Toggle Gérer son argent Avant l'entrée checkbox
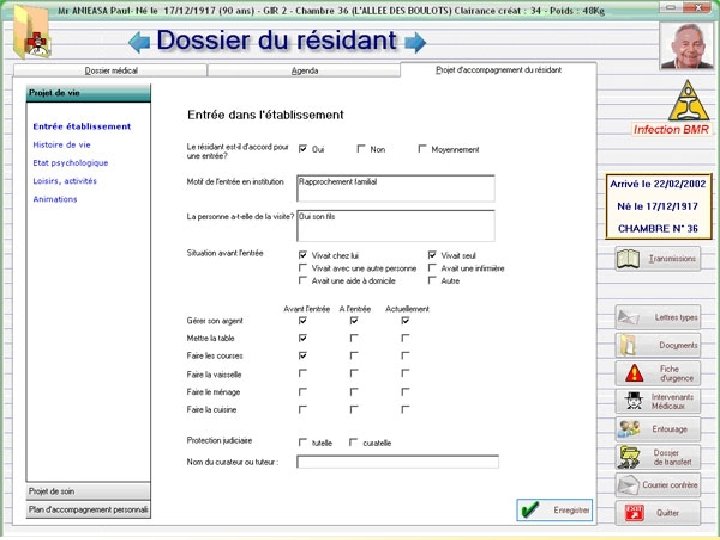This screenshot has width=720, height=540. pyautogui.click(x=303, y=320)
